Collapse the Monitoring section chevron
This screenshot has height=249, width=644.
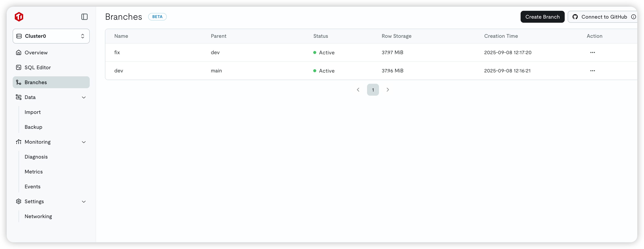(84, 142)
